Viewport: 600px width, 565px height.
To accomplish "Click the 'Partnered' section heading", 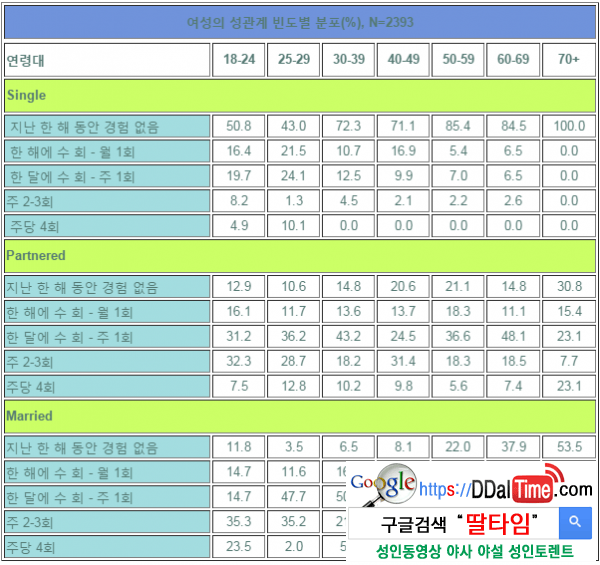I will (300, 256).
